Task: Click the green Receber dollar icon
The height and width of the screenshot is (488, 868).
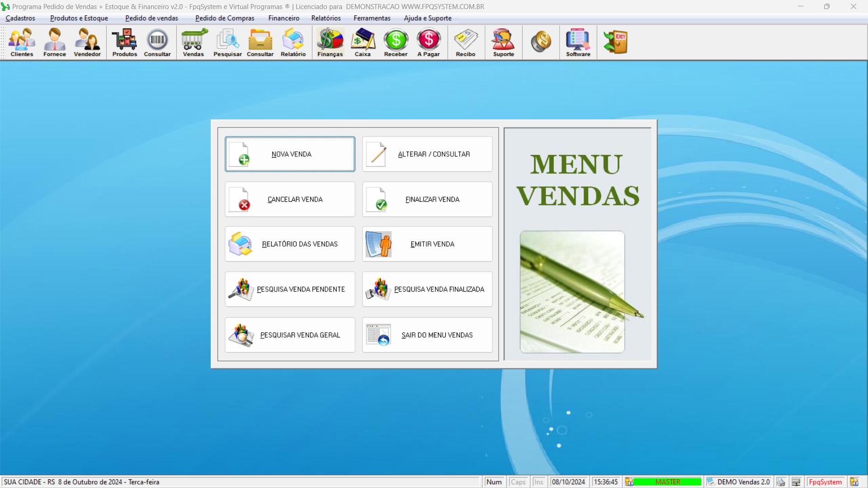Action: click(x=396, y=42)
